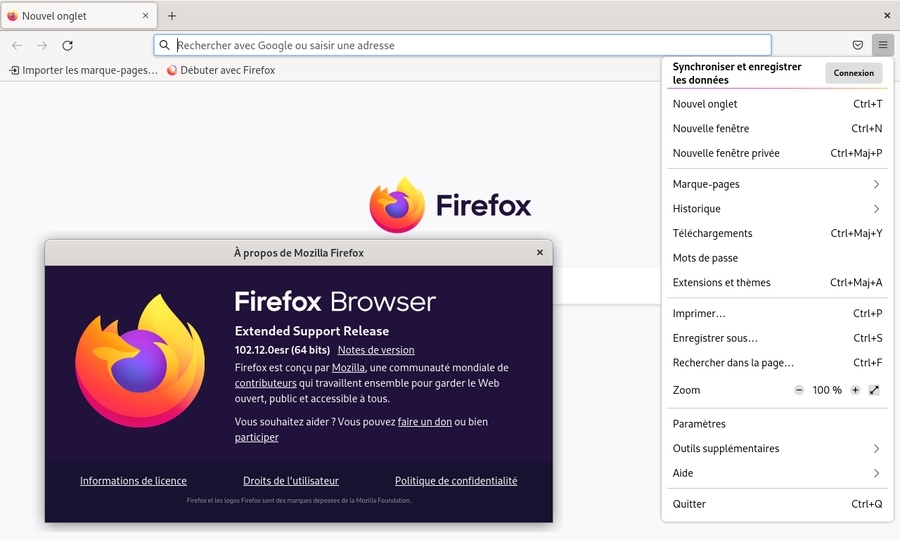
Task: Click Importer les marque-pages… bookmark
Action: 83,70
